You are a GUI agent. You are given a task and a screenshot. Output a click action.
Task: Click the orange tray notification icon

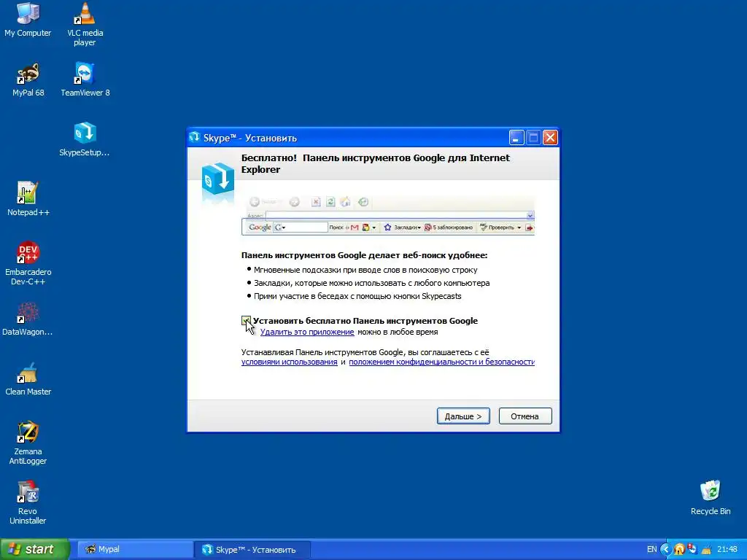(x=679, y=550)
